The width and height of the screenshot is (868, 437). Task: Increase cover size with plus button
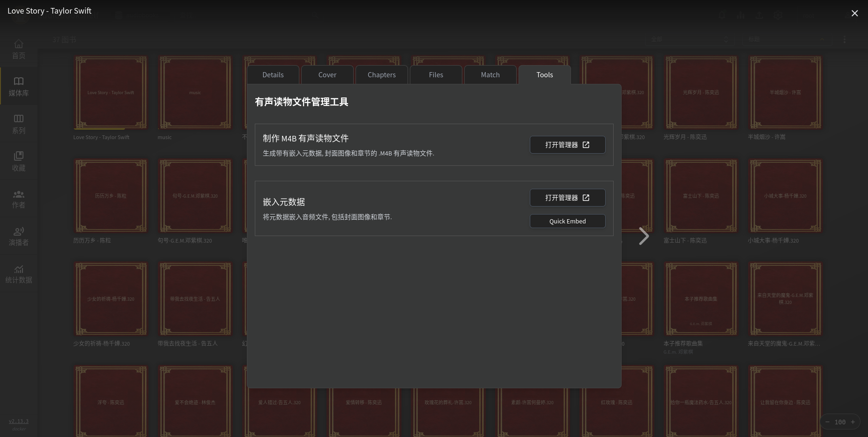pos(853,422)
